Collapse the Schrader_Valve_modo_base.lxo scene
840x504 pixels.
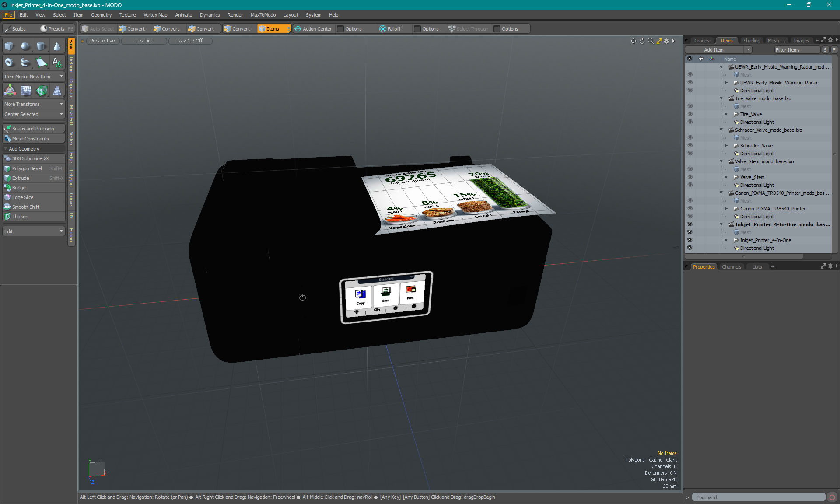click(x=721, y=130)
